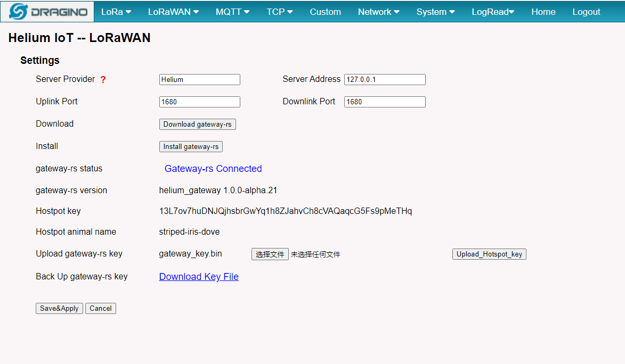Click the Server Provider label
Viewport: 625px width, 364px height.
(66, 79)
